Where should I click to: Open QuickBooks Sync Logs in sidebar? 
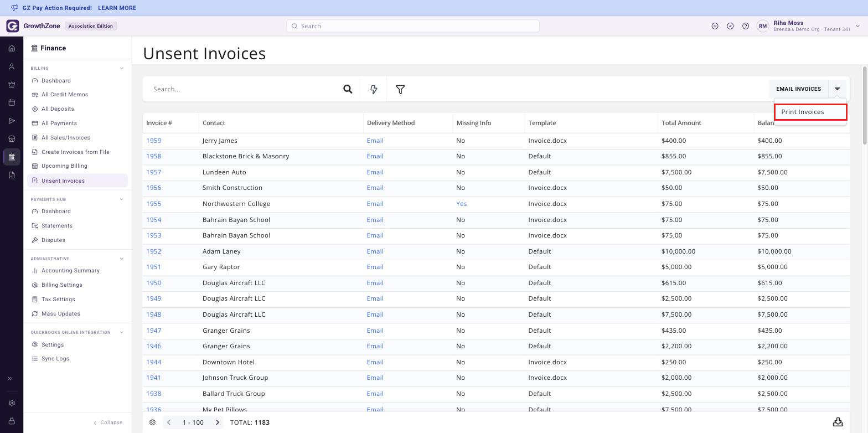point(55,359)
